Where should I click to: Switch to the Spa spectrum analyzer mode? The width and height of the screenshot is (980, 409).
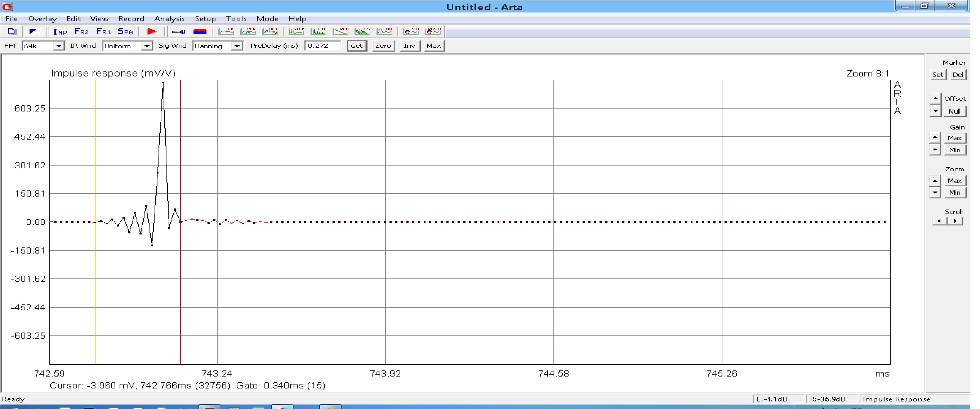pos(125,32)
